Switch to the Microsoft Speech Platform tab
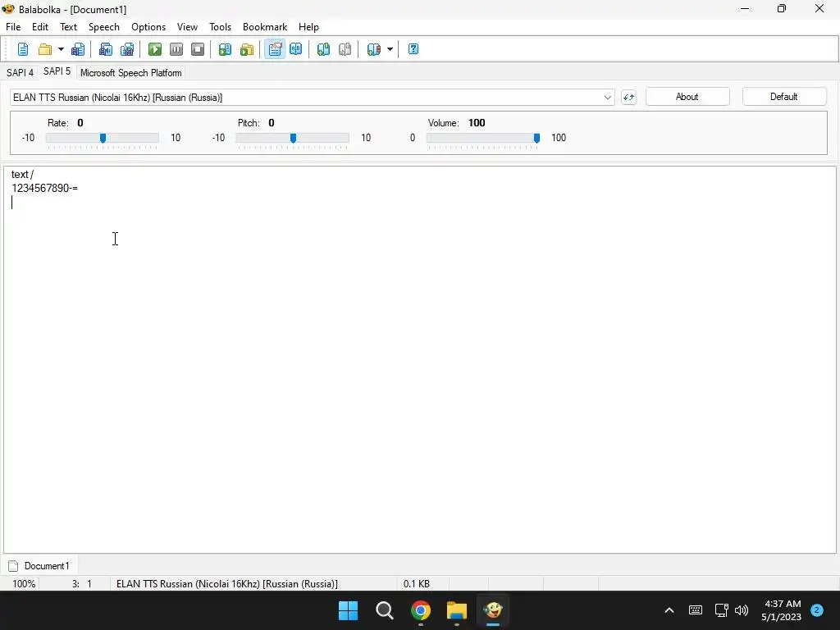The width and height of the screenshot is (840, 630). click(x=130, y=72)
